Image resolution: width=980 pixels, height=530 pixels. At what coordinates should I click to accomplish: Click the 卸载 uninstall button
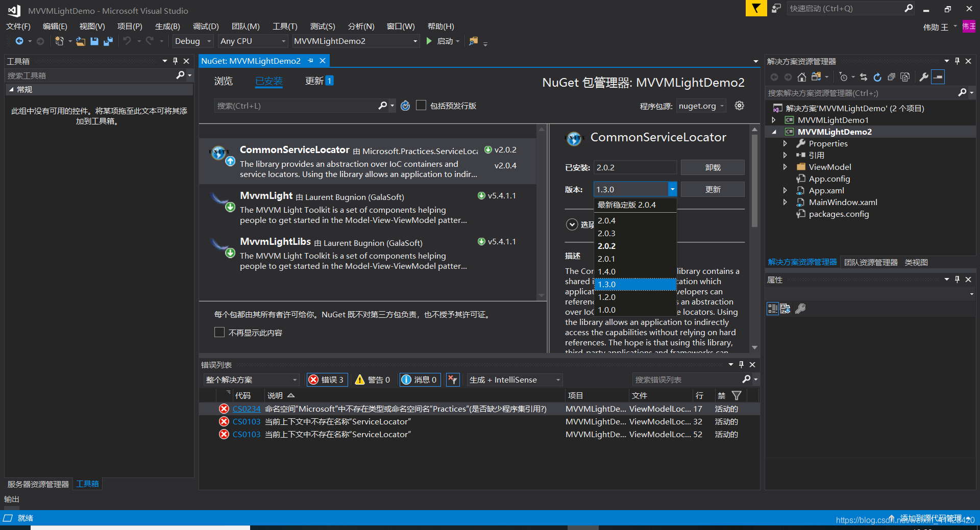click(713, 167)
